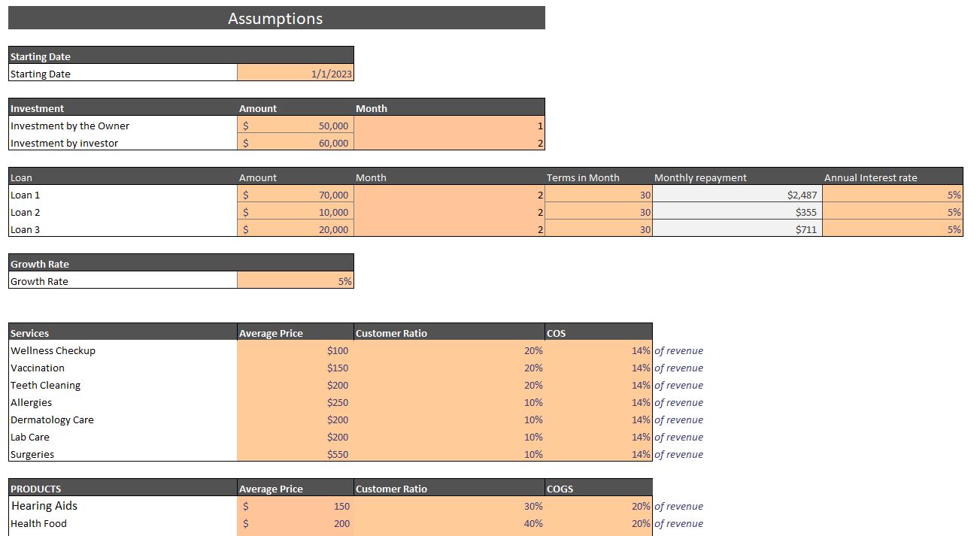The height and width of the screenshot is (536, 980).
Task: Select Loan 1 amount of 70,000
Action: tap(295, 195)
